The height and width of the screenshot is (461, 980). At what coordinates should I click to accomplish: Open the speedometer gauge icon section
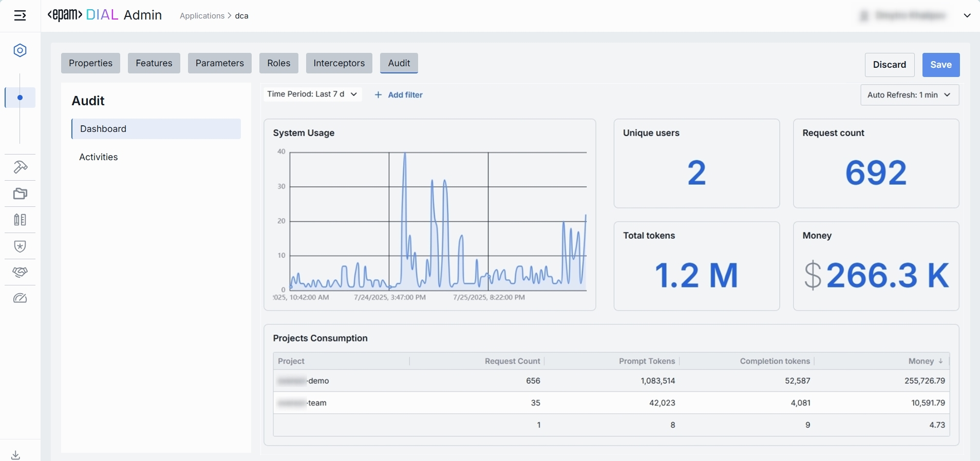click(20, 298)
